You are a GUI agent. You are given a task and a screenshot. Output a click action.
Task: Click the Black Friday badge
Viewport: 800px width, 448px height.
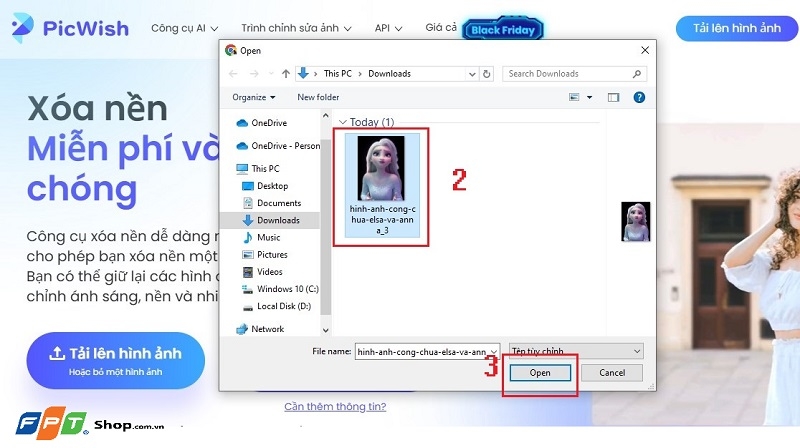coord(503,30)
